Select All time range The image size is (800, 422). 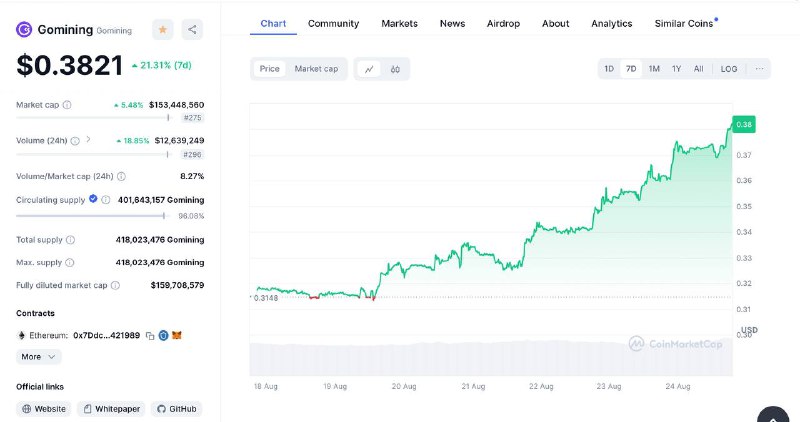coord(698,69)
